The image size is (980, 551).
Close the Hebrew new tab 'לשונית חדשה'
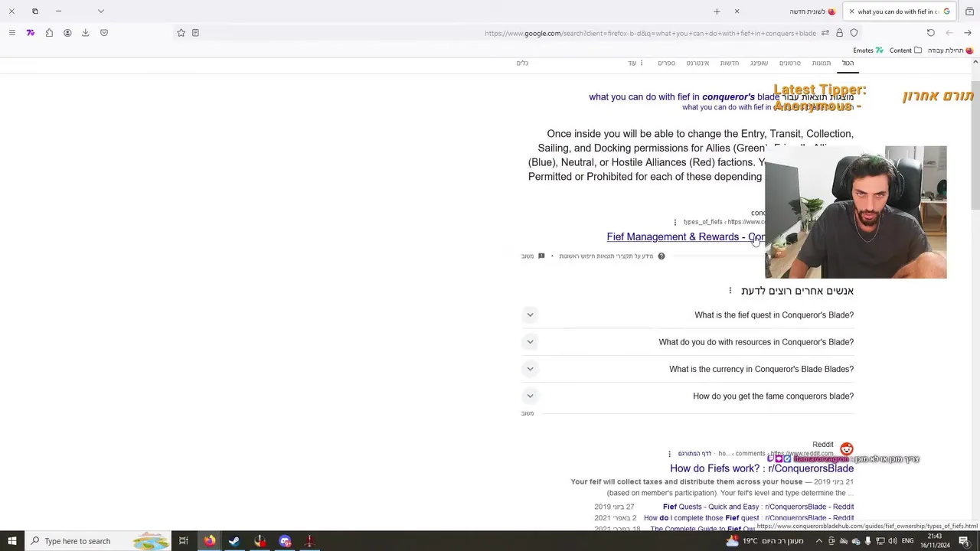point(737,11)
